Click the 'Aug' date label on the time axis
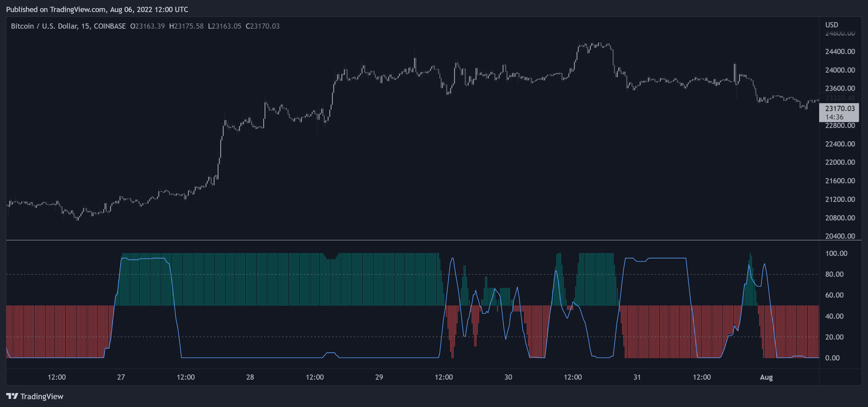The height and width of the screenshot is (407, 868). click(x=766, y=377)
